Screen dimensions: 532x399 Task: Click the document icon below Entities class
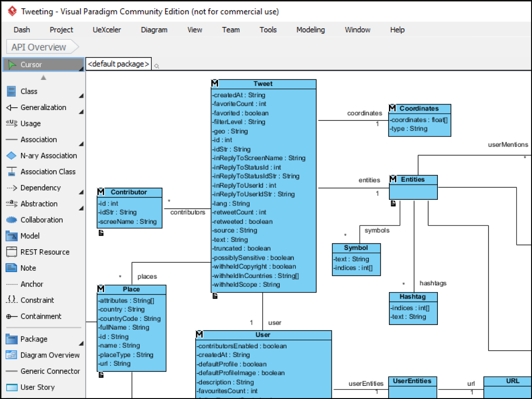pos(393,204)
